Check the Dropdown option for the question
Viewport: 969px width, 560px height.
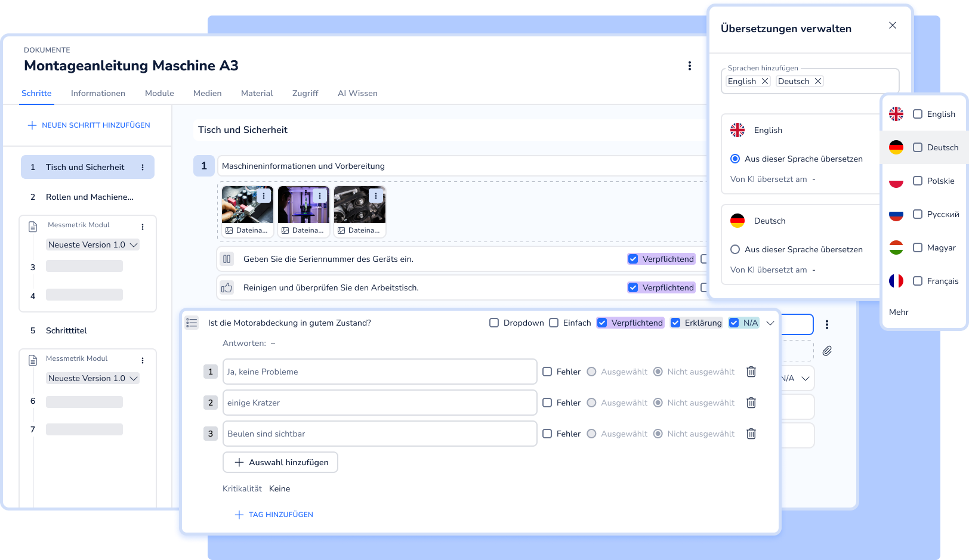pyautogui.click(x=494, y=323)
